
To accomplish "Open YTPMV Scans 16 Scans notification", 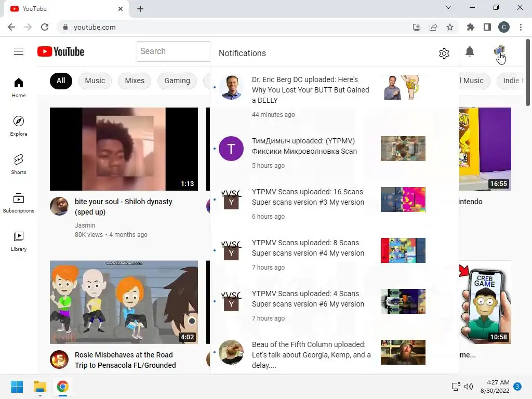I will pos(334,204).
